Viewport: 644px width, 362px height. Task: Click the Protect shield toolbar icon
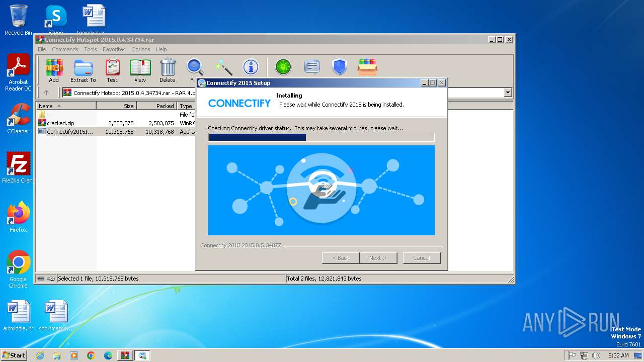[340, 67]
